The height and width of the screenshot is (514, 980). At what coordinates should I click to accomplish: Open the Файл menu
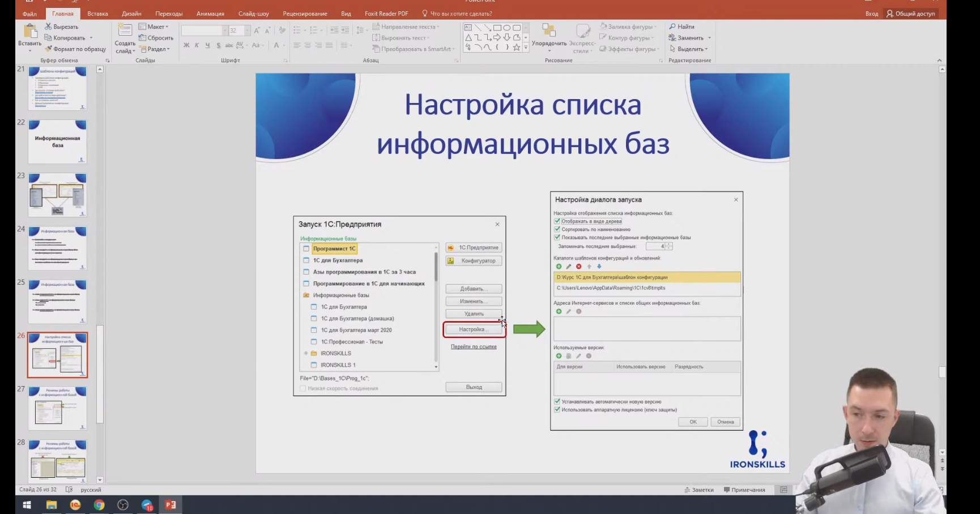tap(29, 14)
